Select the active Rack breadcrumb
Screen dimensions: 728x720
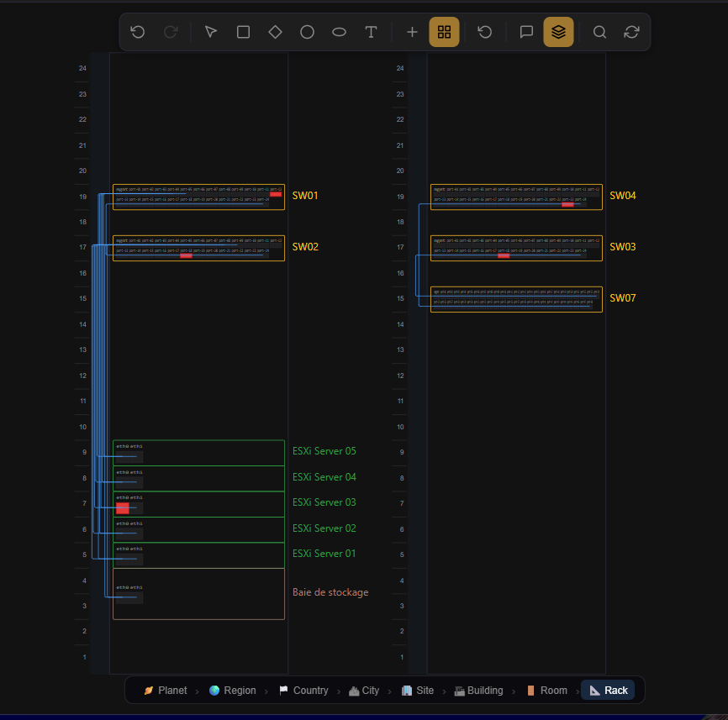[609, 691]
